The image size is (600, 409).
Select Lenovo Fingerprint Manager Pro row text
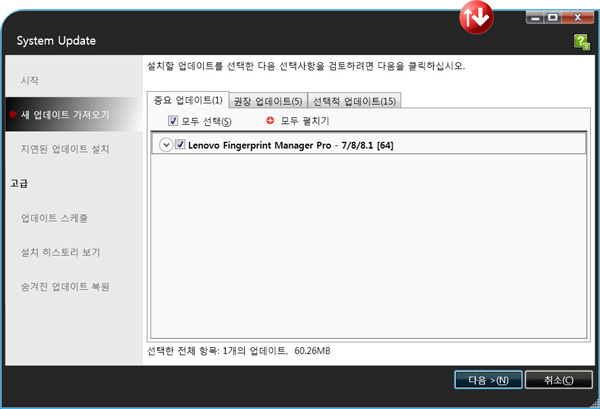point(291,145)
